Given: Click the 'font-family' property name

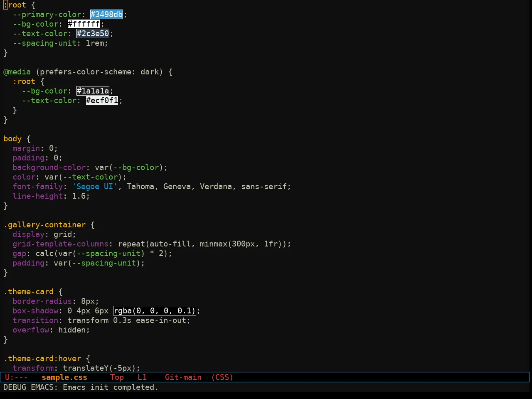Looking at the screenshot, I should tap(38, 187).
